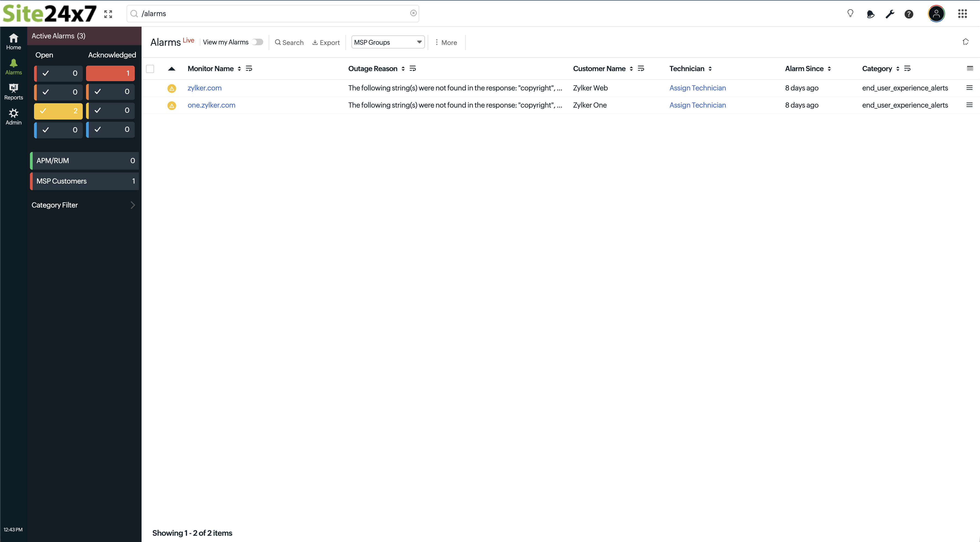Click the wrench tools icon
980x542 pixels.
(889, 14)
